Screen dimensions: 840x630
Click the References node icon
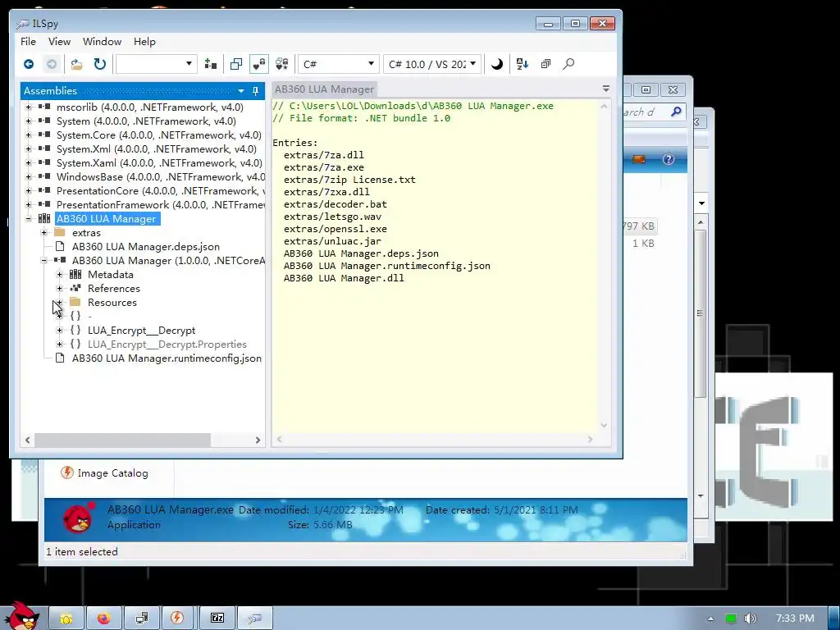(x=75, y=288)
